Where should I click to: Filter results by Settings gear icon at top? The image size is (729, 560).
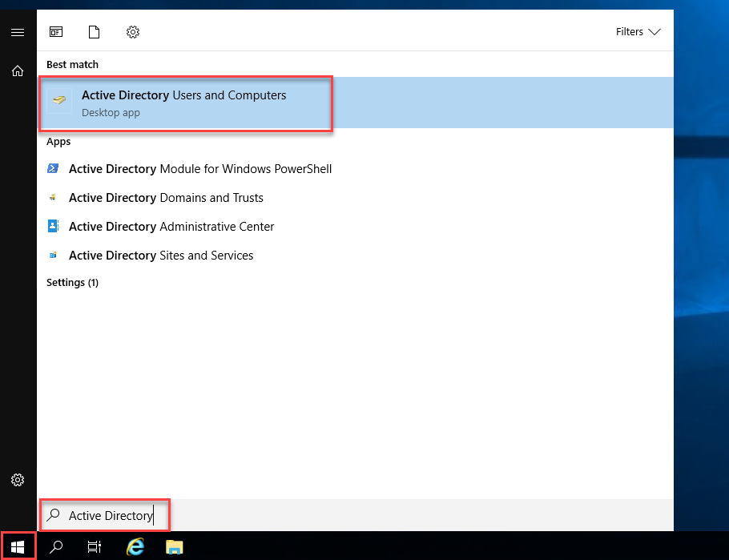click(133, 31)
